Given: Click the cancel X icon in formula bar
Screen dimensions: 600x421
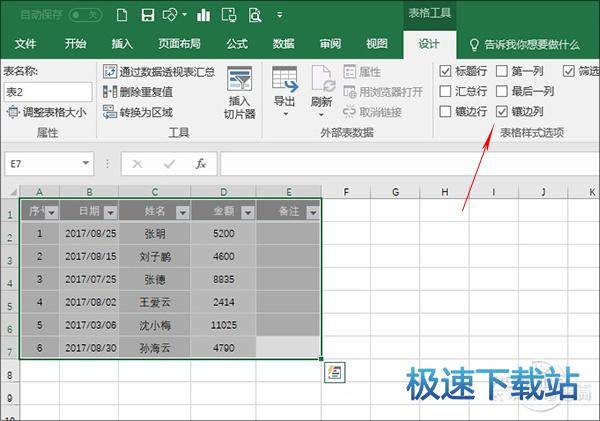Looking at the screenshot, I should [x=137, y=164].
